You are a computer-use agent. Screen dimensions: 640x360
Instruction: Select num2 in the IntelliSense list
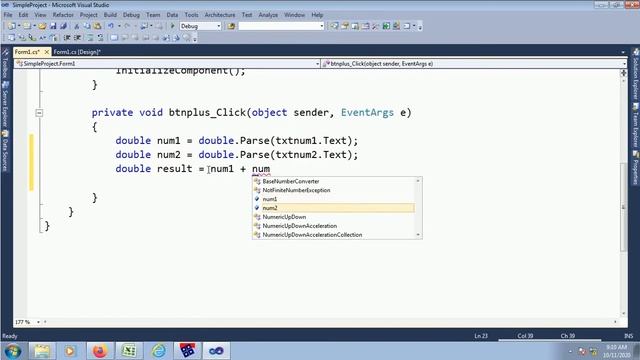click(x=334, y=208)
